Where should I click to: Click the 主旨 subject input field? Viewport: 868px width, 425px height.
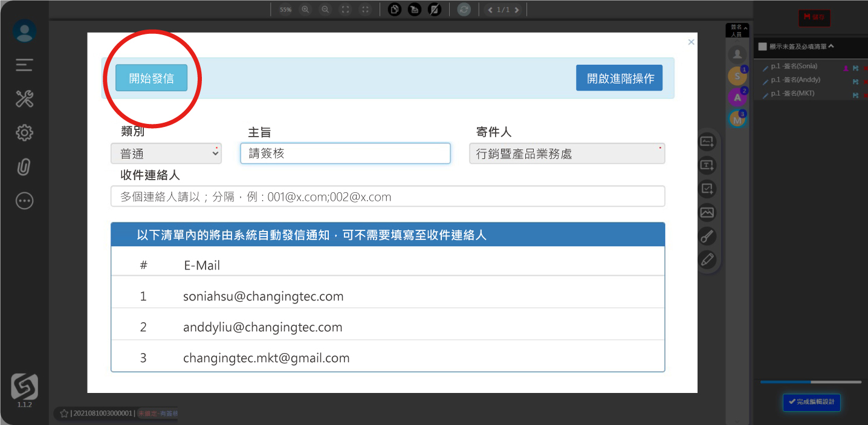[x=345, y=154]
